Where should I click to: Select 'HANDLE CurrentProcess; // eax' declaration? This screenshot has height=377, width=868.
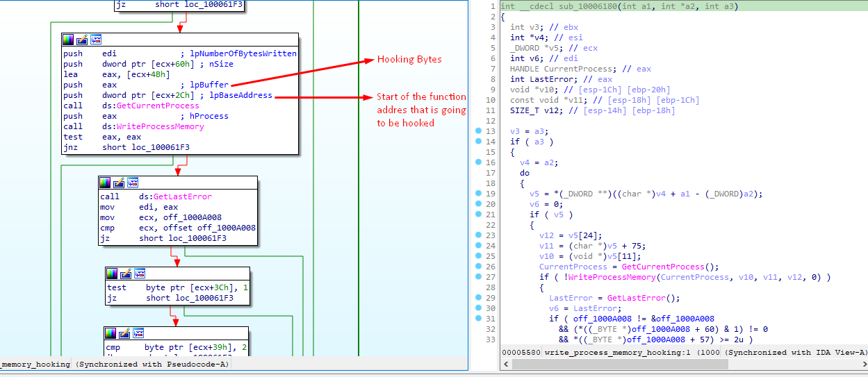(x=580, y=69)
